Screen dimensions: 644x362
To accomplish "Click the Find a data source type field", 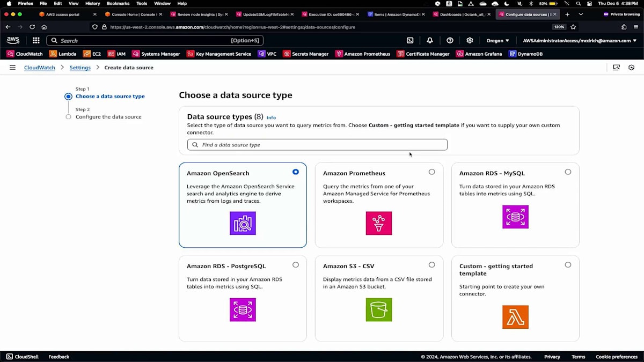I will [317, 145].
